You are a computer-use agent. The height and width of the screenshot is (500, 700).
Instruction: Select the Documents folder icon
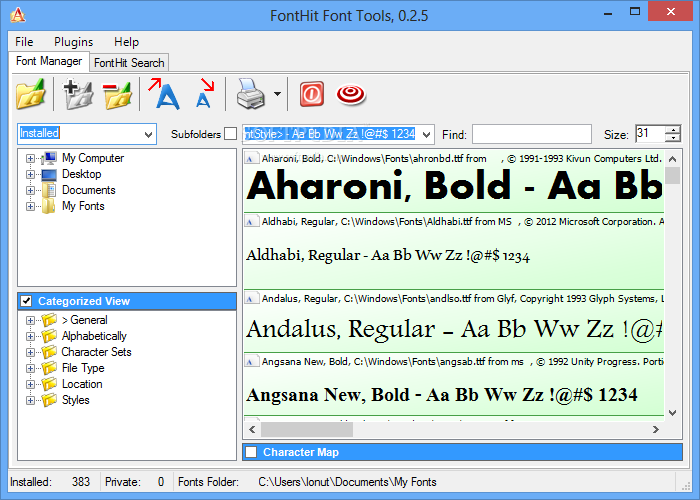coord(49,190)
